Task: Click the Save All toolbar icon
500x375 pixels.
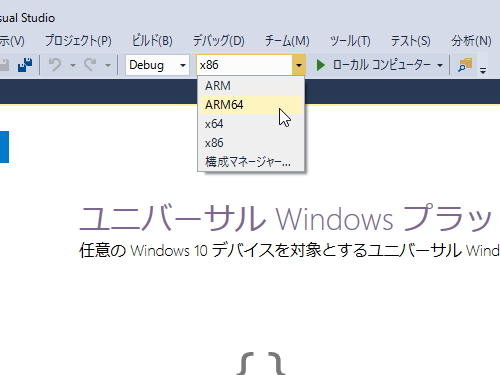Action: click(25, 65)
